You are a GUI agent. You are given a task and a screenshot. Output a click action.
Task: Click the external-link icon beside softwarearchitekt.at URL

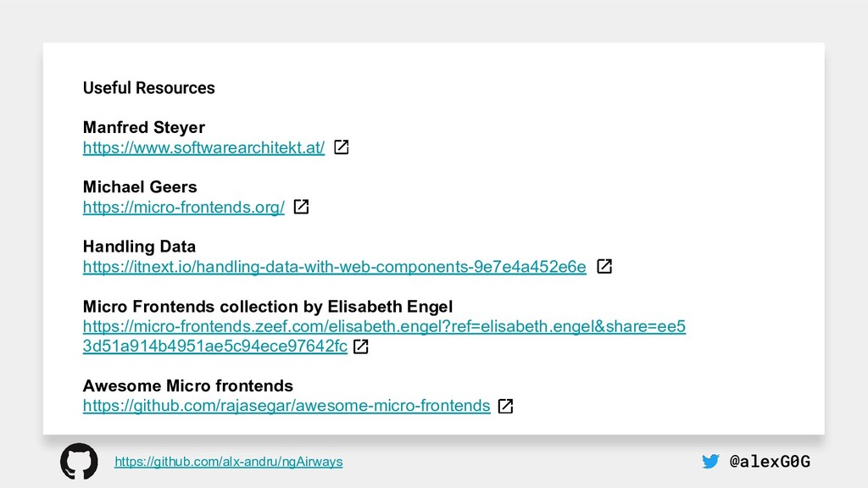coord(342,148)
